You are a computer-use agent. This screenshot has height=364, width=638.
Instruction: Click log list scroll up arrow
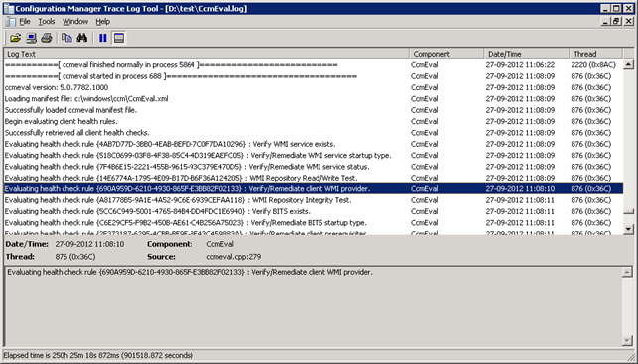pyautogui.click(x=629, y=64)
